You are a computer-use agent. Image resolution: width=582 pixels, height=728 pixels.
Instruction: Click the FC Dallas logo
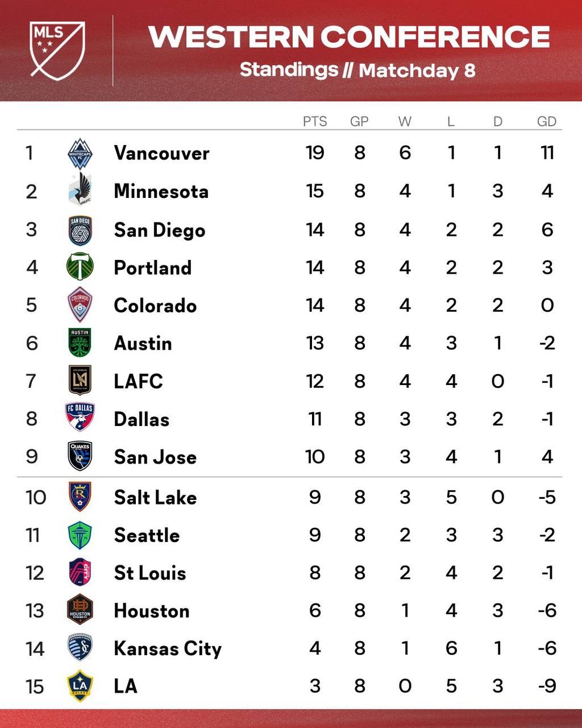pos(80,418)
